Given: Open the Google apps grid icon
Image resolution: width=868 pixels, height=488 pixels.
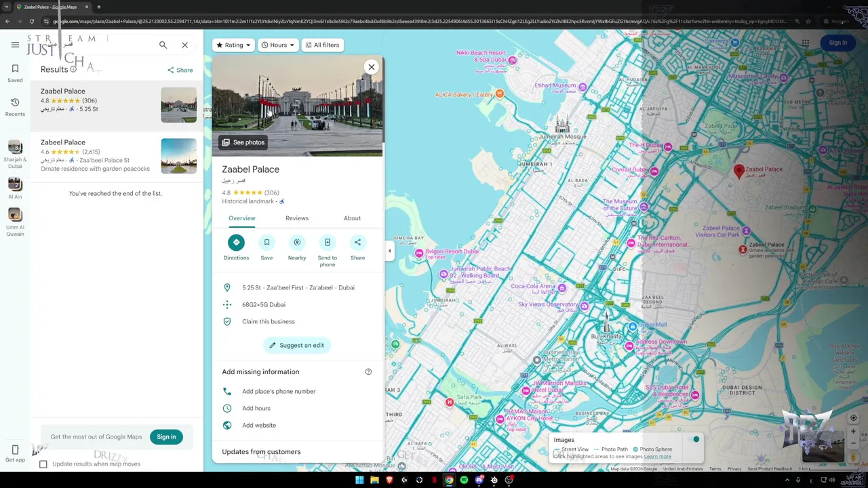Looking at the screenshot, I should point(805,43).
